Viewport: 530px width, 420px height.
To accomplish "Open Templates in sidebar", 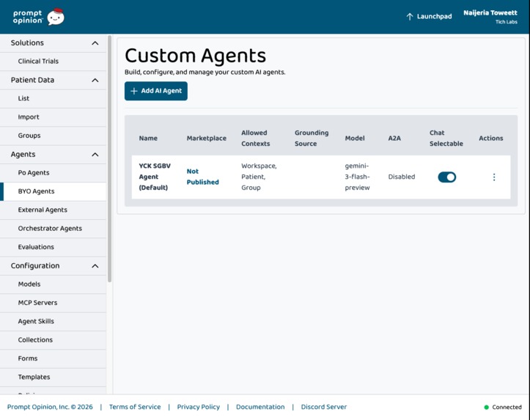I will 53,377.
